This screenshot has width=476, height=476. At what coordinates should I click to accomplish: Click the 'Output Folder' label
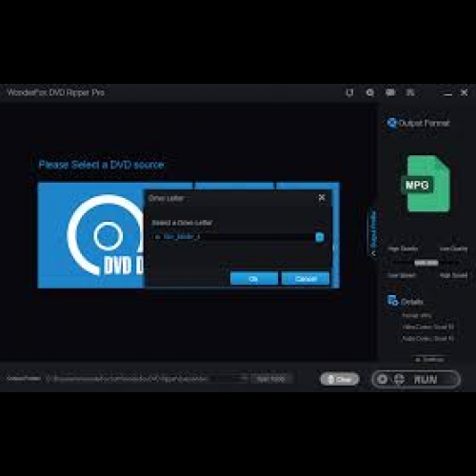click(24, 379)
